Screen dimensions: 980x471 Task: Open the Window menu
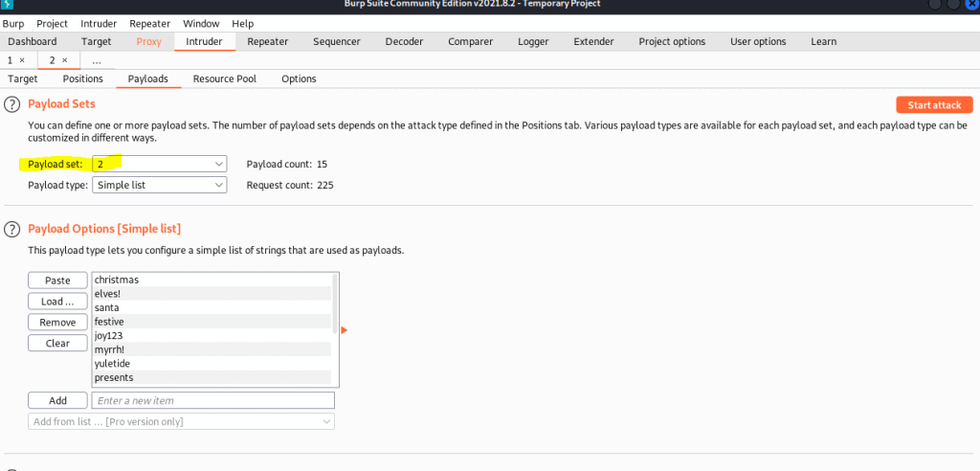201,24
